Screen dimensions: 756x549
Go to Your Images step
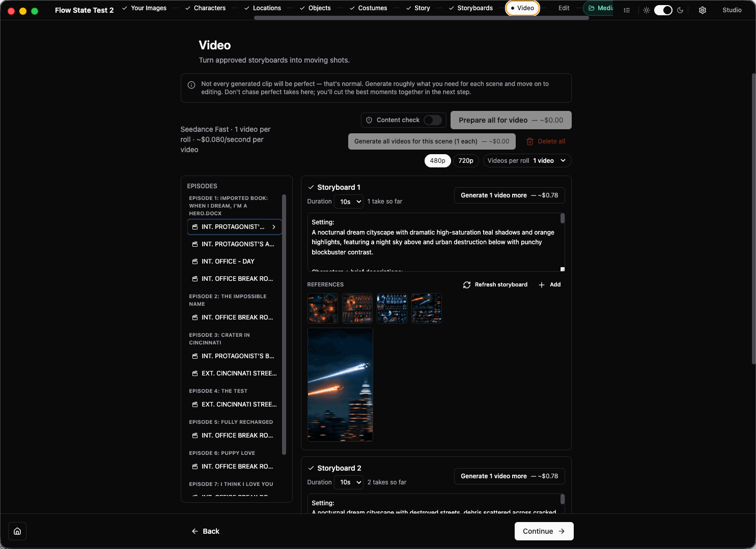145,8
